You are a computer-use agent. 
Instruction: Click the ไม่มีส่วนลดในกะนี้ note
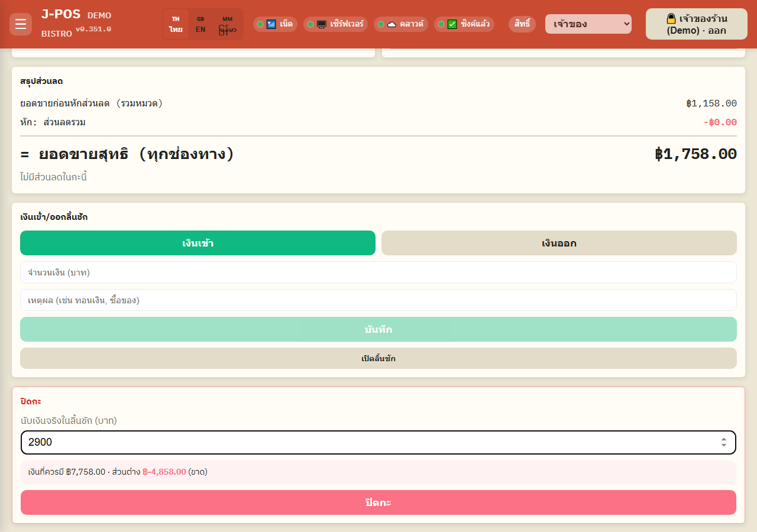(x=54, y=177)
